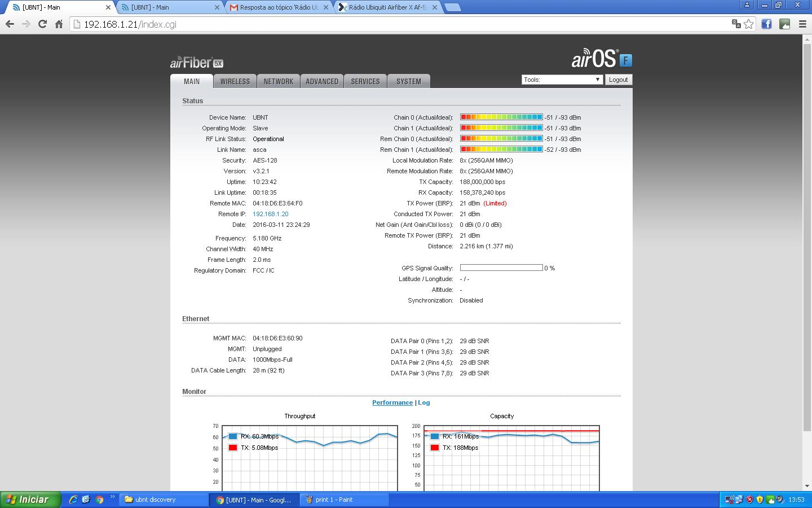
Task: Open the ADVANCED tab
Action: tap(322, 81)
